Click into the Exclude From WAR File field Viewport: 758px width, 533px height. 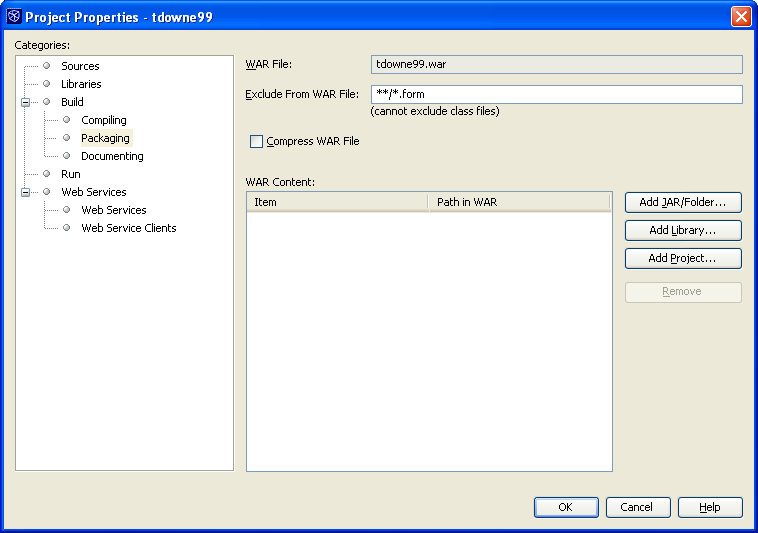click(x=556, y=94)
